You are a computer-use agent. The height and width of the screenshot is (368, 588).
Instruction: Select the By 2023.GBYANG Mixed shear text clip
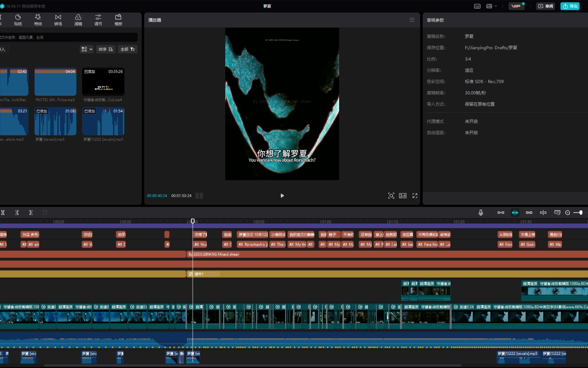pos(387,254)
